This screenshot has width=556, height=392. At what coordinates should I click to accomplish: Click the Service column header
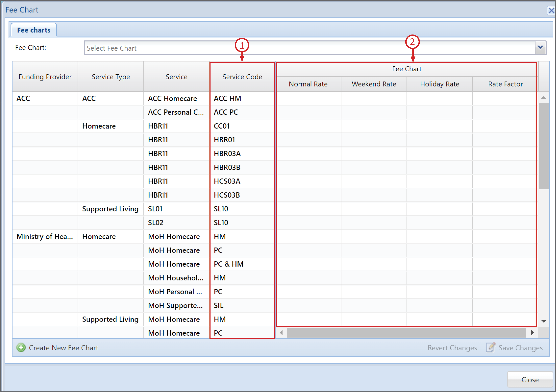[x=176, y=77]
